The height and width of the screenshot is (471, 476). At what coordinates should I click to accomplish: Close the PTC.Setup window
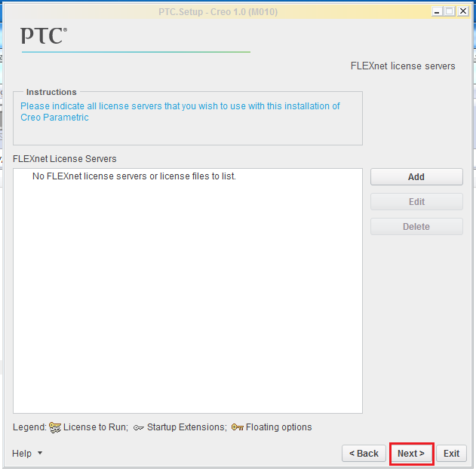(x=463, y=11)
